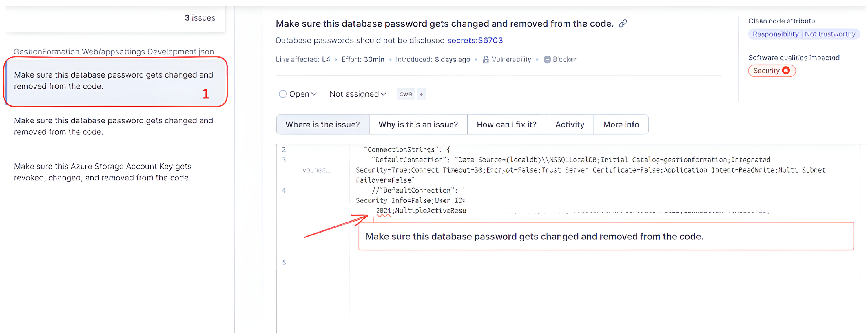
Task: Open the How can I fix it? tab
Action: (506, 125)
